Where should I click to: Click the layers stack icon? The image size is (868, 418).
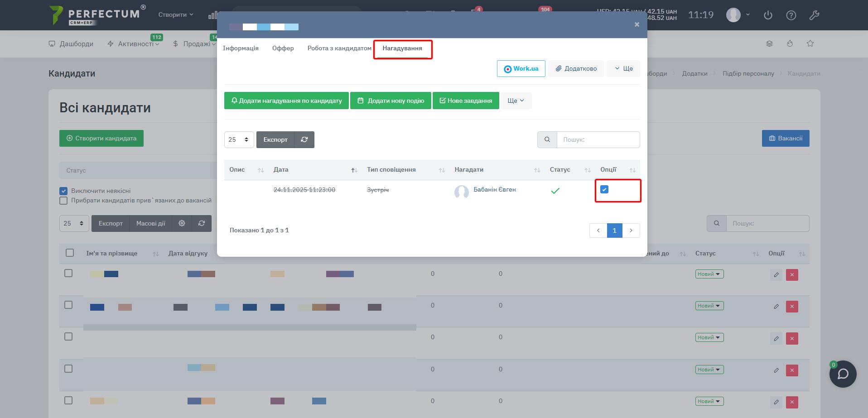[x=769, y=43]
